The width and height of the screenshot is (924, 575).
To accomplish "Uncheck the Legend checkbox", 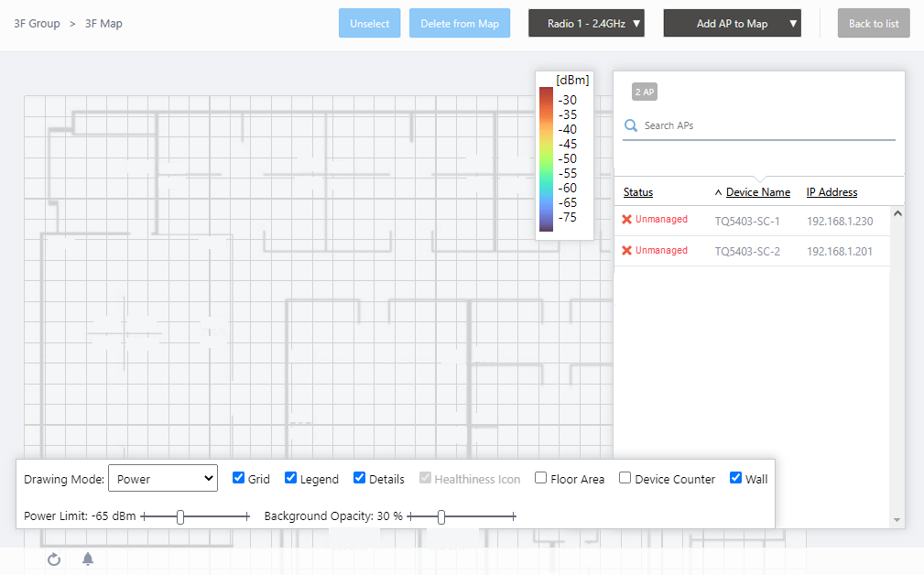I will click(291, 478).
